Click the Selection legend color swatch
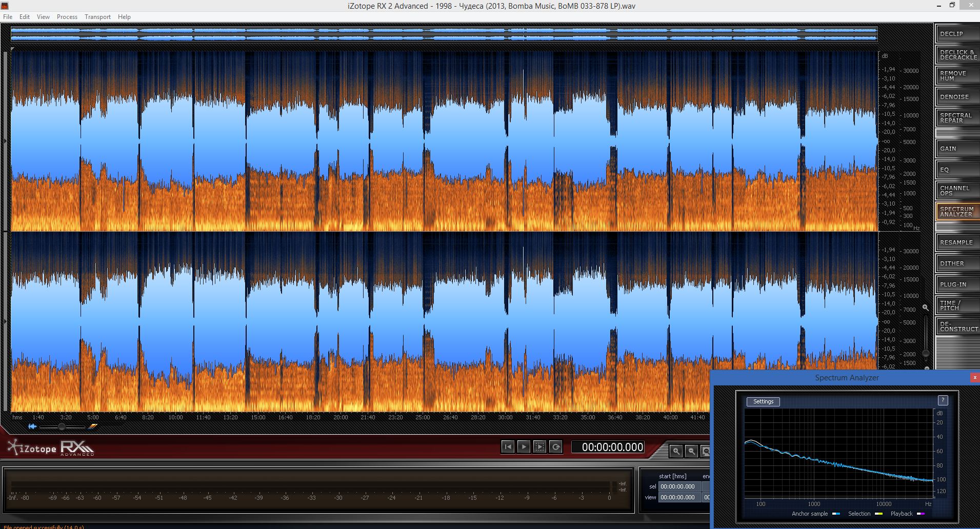 pyautogui.click(x=879, y=514)
